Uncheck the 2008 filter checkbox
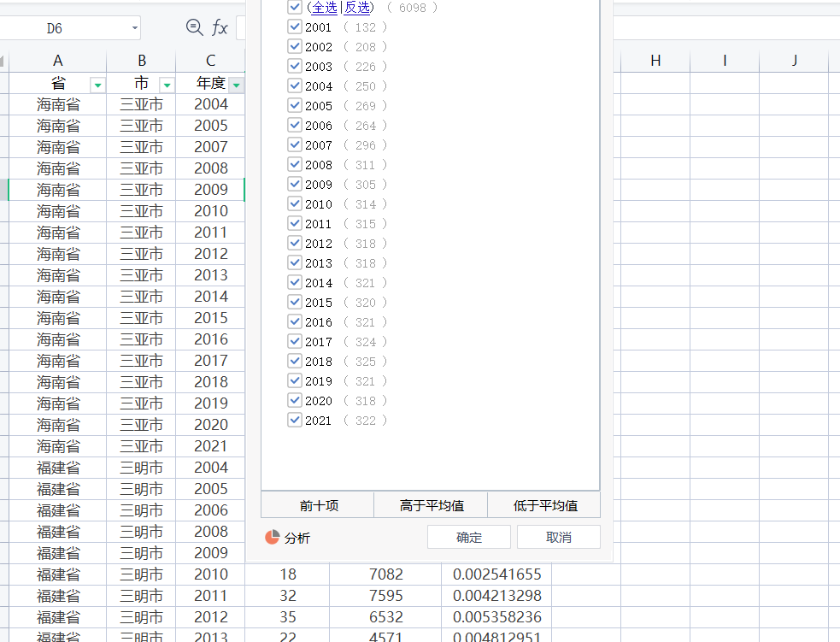The width and height of the screenshot is (840, 642). pyautogui.click(x=295, y=164)
